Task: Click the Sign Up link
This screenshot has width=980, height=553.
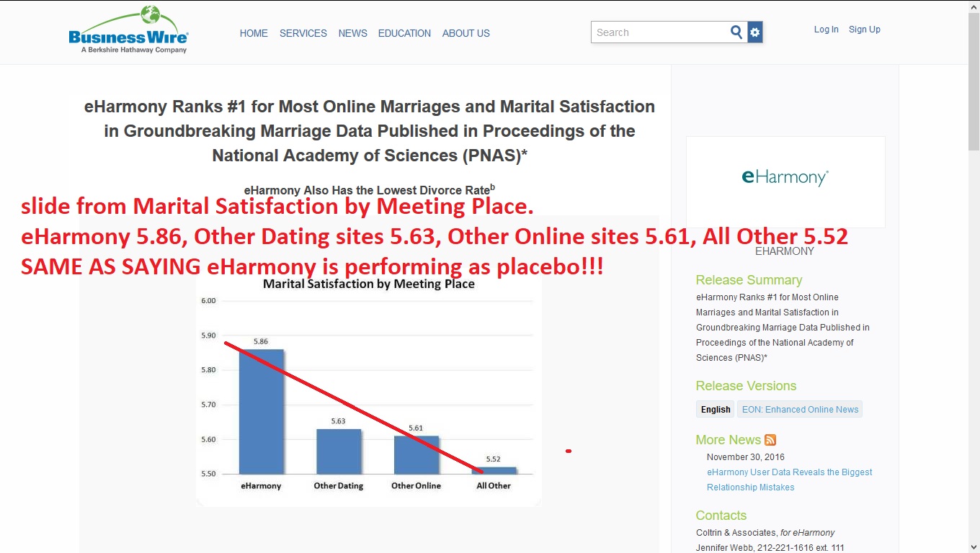Action: [x=865, y=30]
